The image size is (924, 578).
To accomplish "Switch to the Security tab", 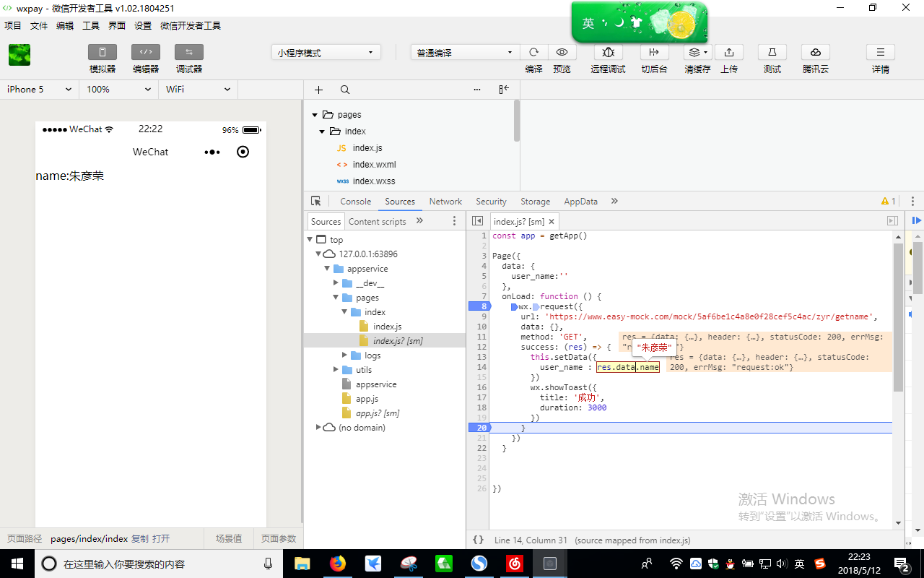I will 491,202.
